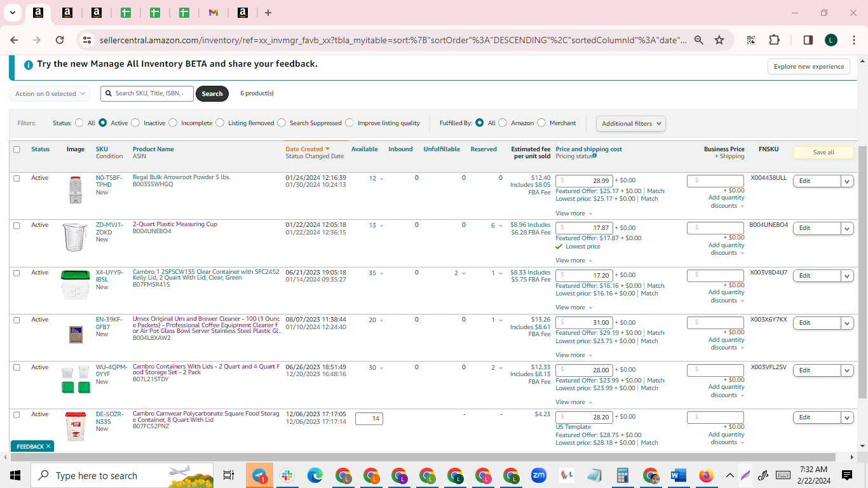The image size is (868, 488).
Task: Click the 2-Quart Measuring Cup product thumbnail
Action: 76,237
